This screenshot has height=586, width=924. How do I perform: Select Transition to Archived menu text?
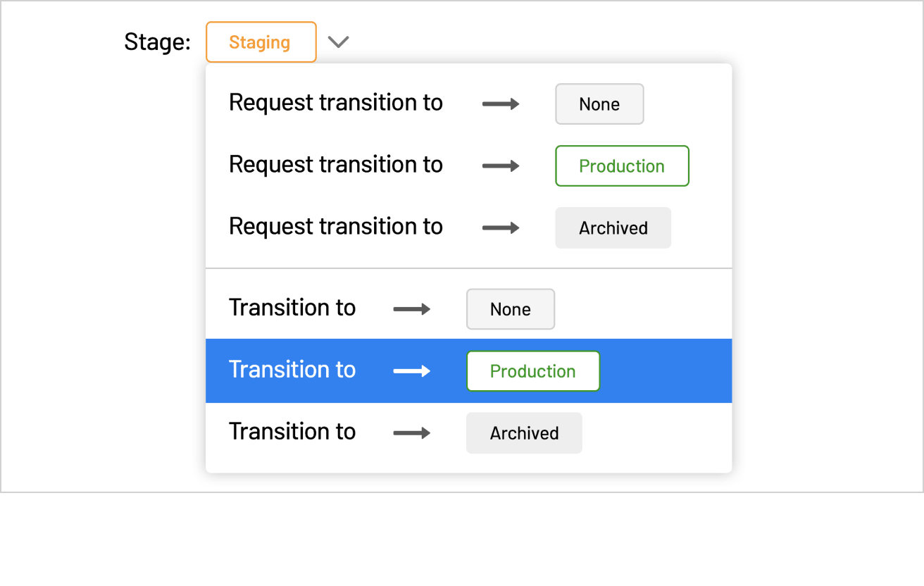(x=292, y=432)
